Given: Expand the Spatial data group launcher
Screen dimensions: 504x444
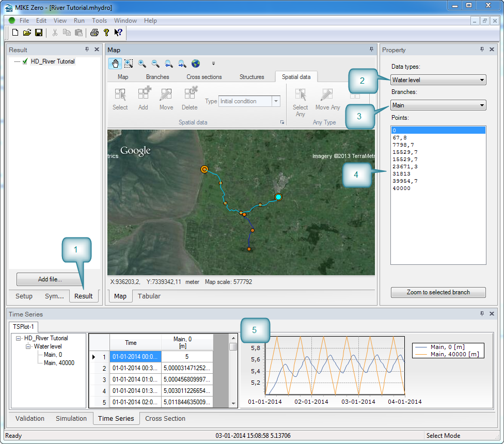Looking at the screenshot, I should tap(282, 122).
